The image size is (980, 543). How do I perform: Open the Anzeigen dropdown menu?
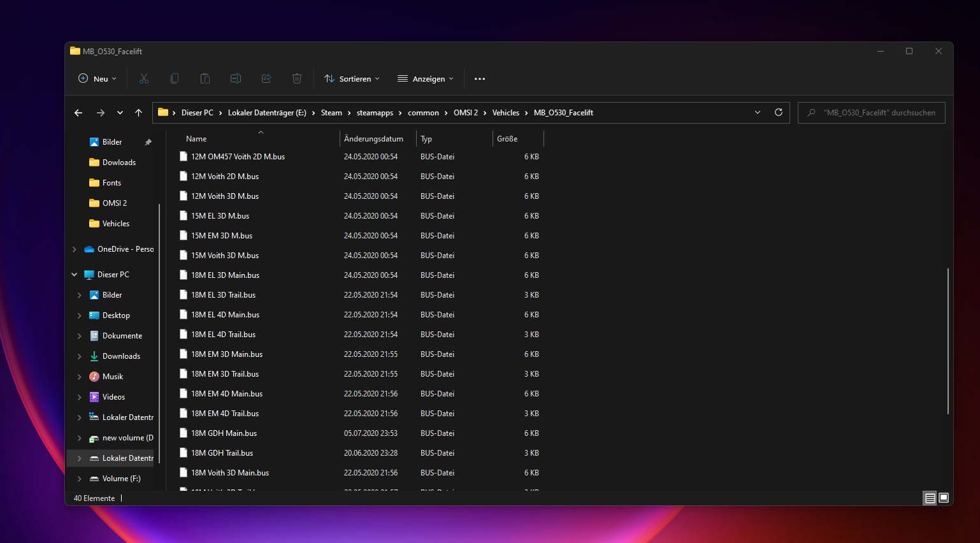coord(426,78)
